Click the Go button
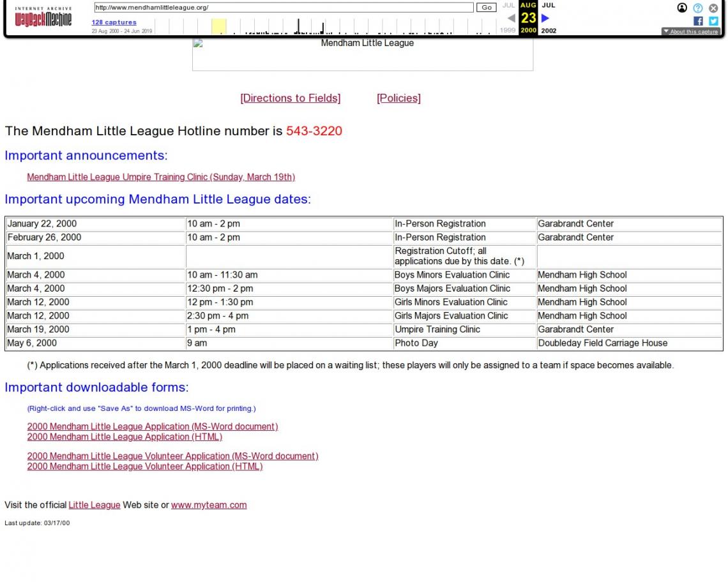Image resolution: width=728 pixels, height=582 pixels. coord(486,8)
